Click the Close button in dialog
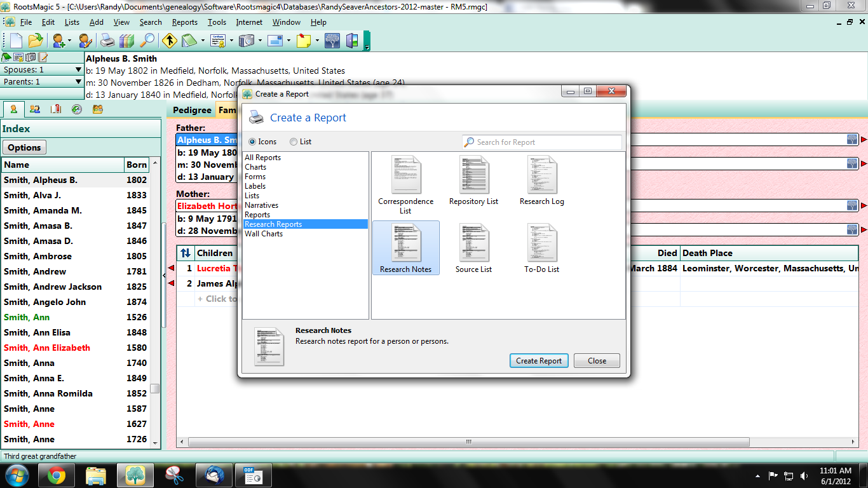The width and height of the screenshot is (868, 488). click(597, 361)
